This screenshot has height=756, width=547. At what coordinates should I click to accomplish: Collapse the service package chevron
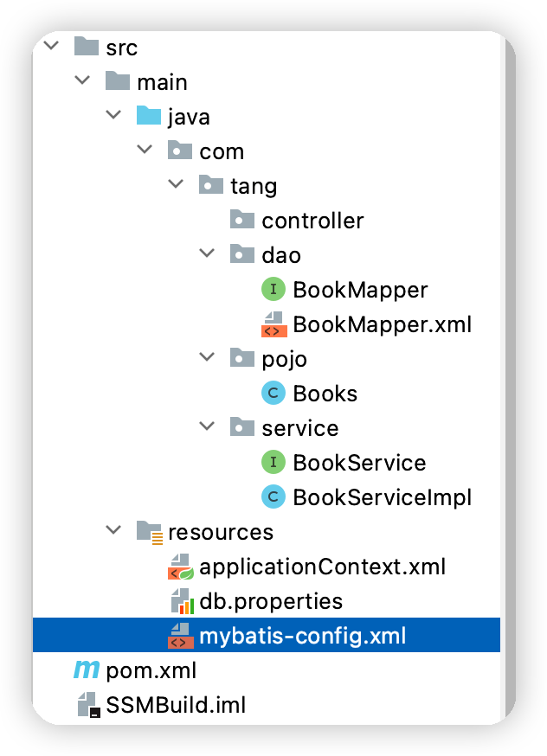[207, 426]
